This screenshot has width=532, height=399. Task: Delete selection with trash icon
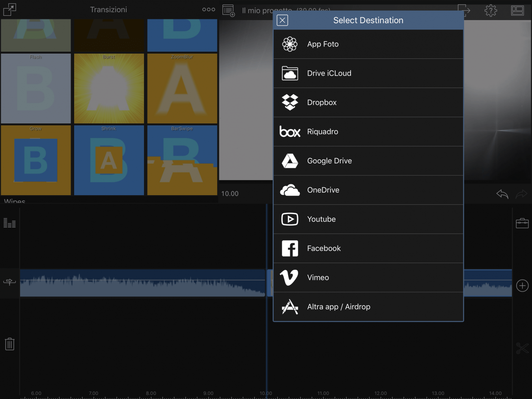(x=9, y=344)
